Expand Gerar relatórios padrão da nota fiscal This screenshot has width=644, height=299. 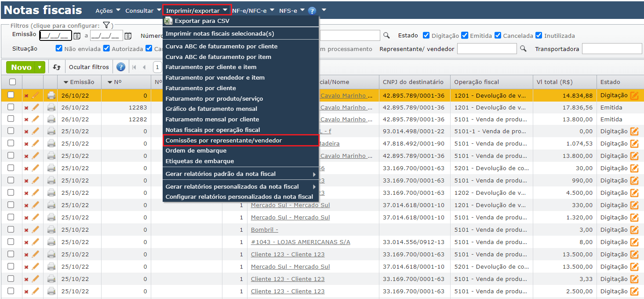click(x=240, y=174)
